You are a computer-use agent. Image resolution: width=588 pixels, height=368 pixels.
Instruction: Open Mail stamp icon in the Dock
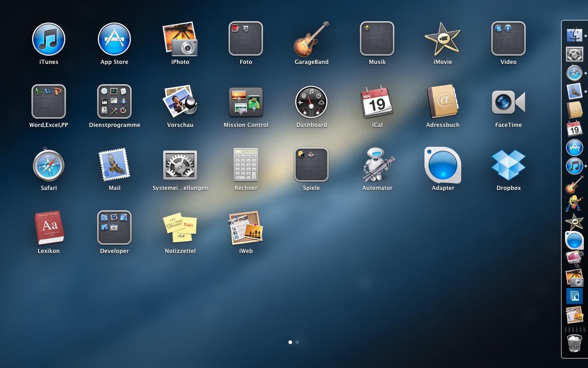(574, 92)
